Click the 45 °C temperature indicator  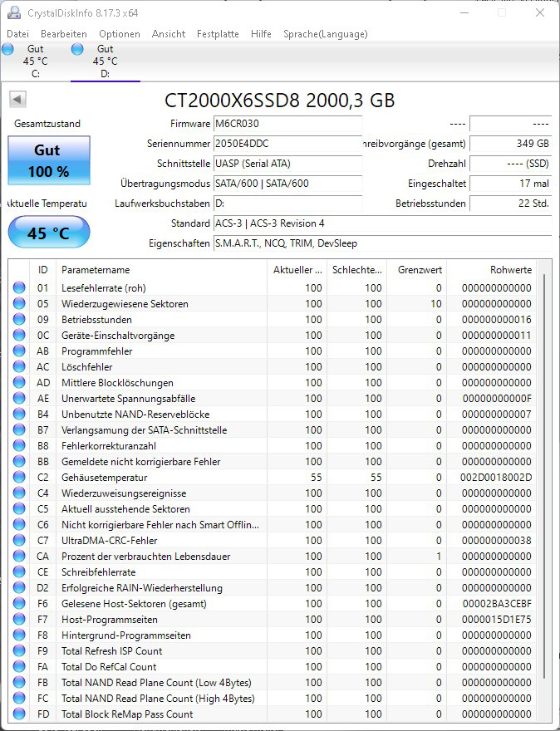tap(48, 233)
